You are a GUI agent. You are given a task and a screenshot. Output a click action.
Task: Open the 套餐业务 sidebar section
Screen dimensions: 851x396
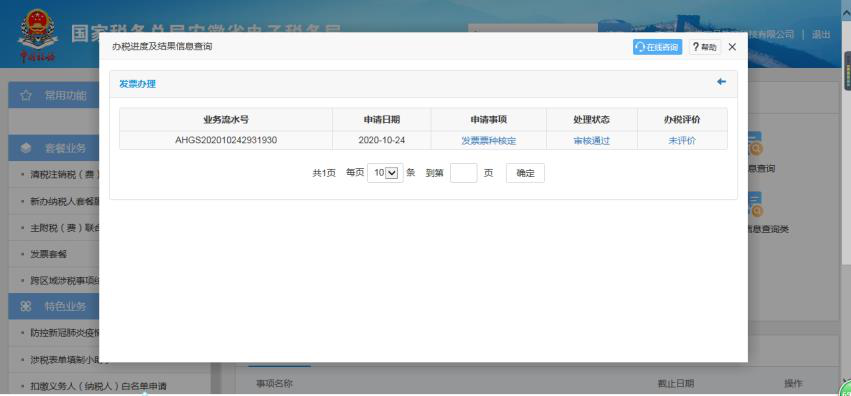(65, 148)
